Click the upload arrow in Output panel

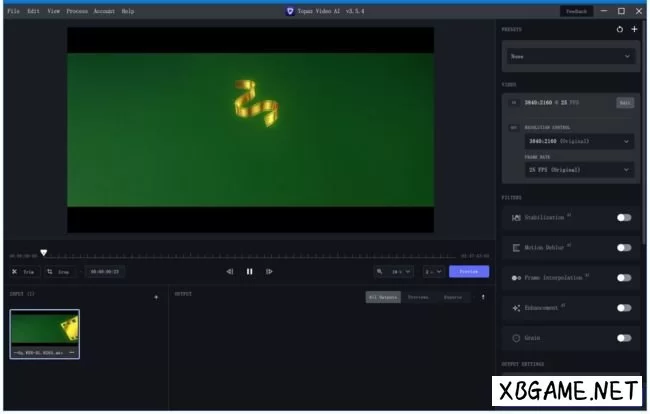[483, 297]
